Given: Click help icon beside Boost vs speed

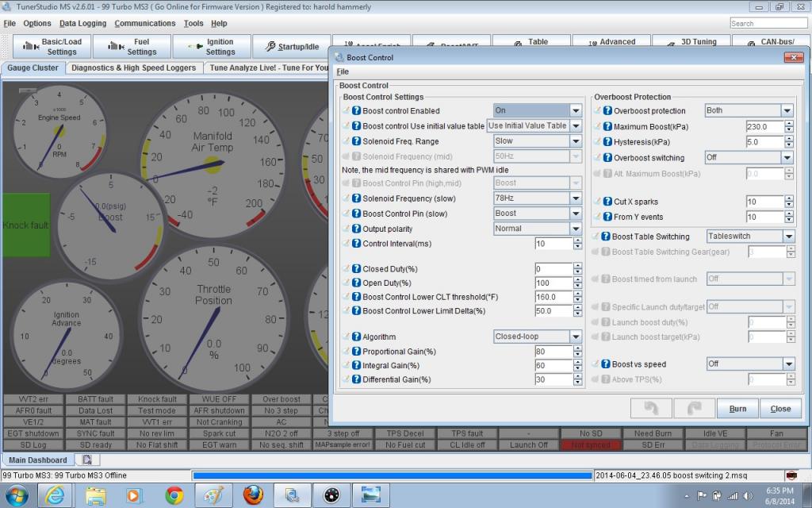Looking at the screenshot, I should (x=607, y=364).
